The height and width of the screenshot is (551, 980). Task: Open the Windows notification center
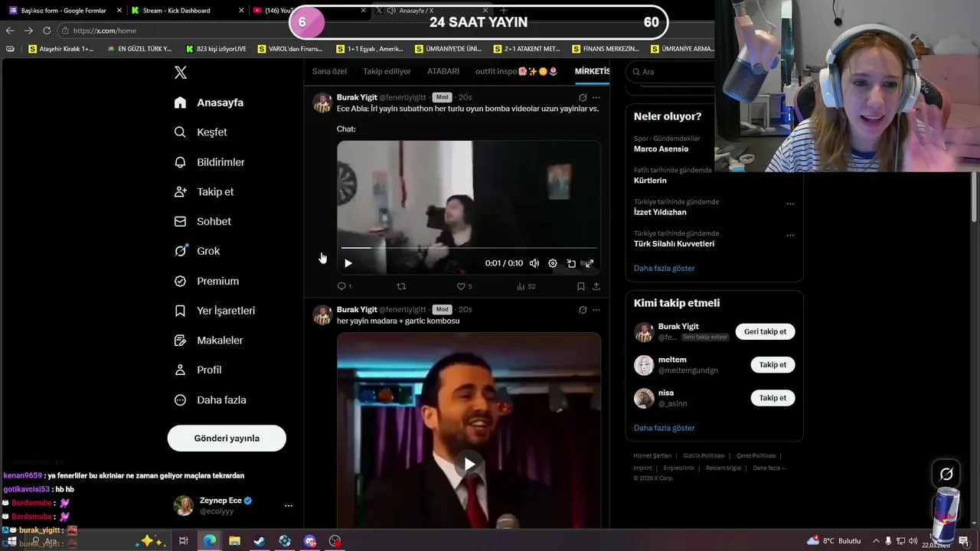pos(963,541)
